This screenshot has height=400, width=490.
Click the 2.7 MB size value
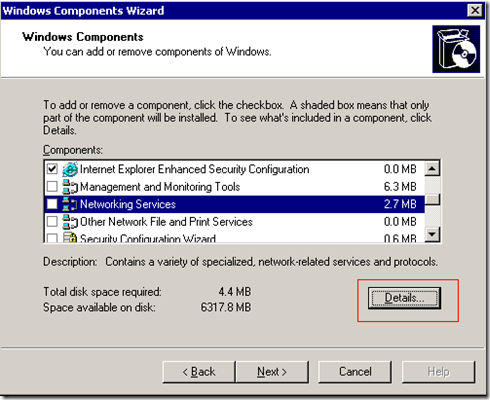click(400, 204)
